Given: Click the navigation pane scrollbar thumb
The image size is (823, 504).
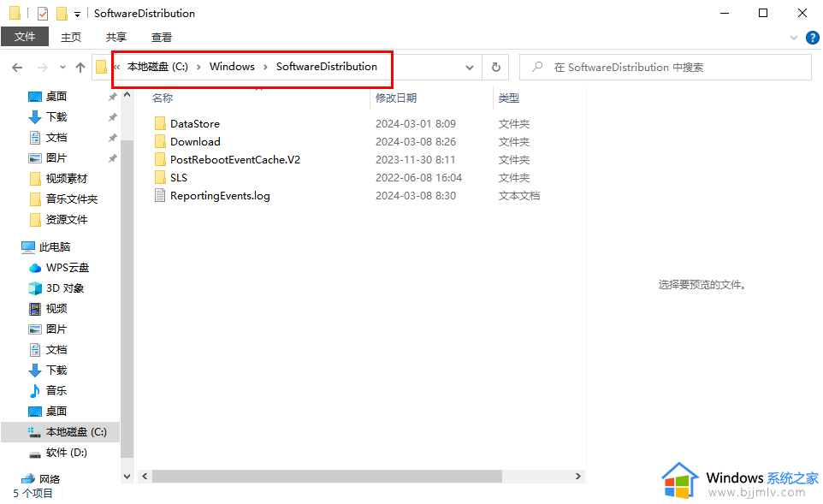Looking at the screenshot, I should coord(127,299).
